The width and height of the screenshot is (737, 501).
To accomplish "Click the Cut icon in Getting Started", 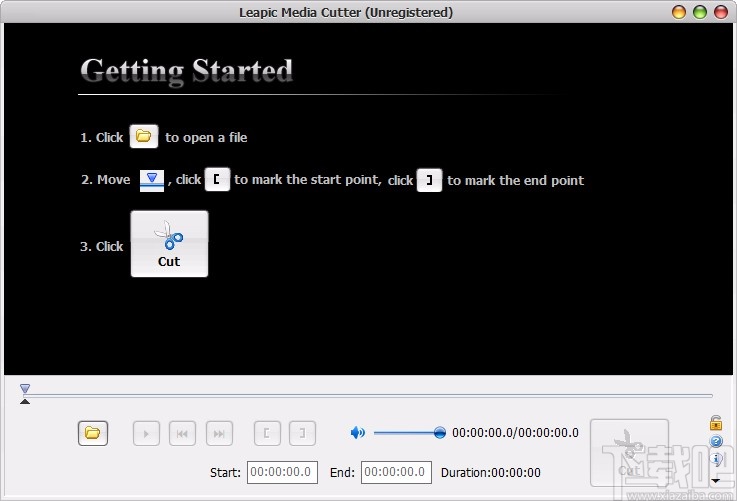I will tap(169, 243).
